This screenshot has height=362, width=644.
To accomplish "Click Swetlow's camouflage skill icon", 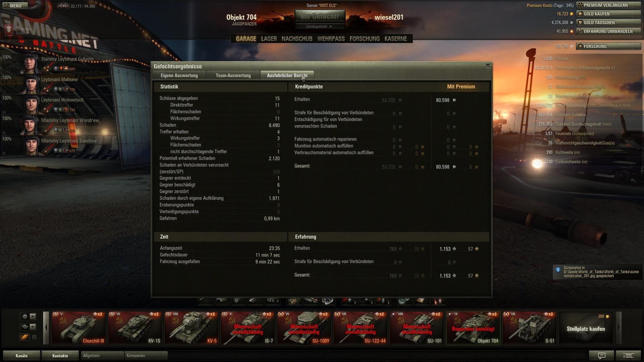I will point(61,150).
